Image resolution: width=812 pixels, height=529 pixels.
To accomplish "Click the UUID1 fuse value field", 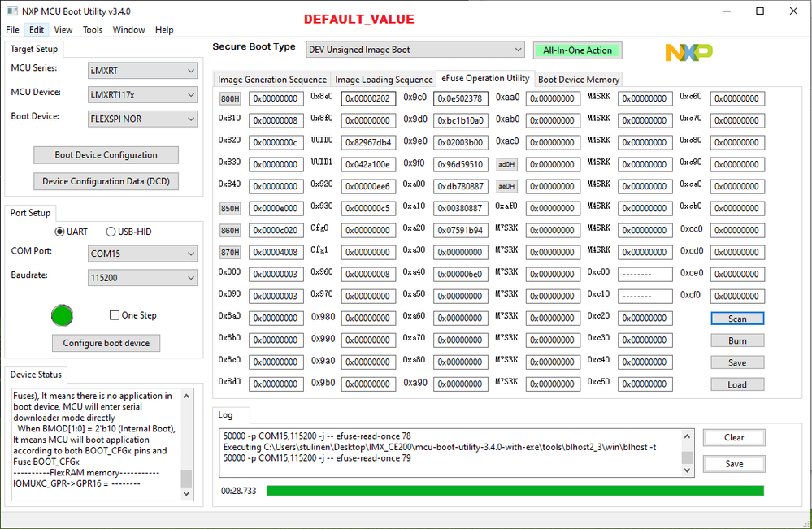I will coord(368,164).
